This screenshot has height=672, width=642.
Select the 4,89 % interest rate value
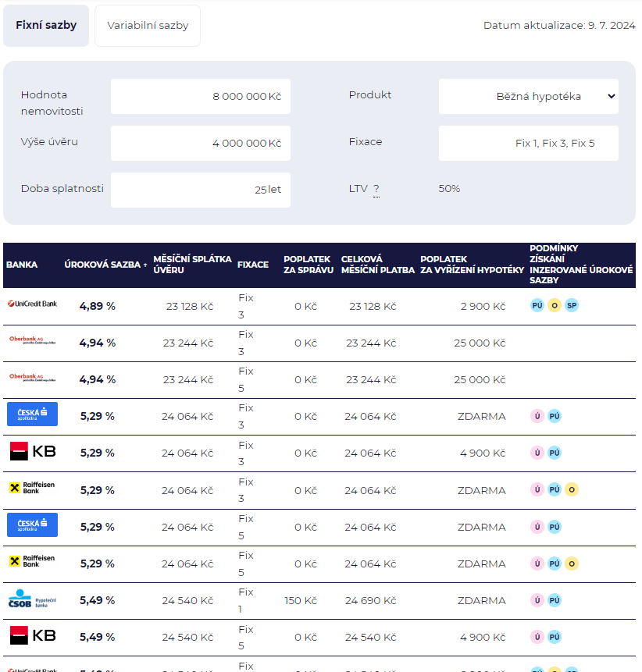(98, 306)
